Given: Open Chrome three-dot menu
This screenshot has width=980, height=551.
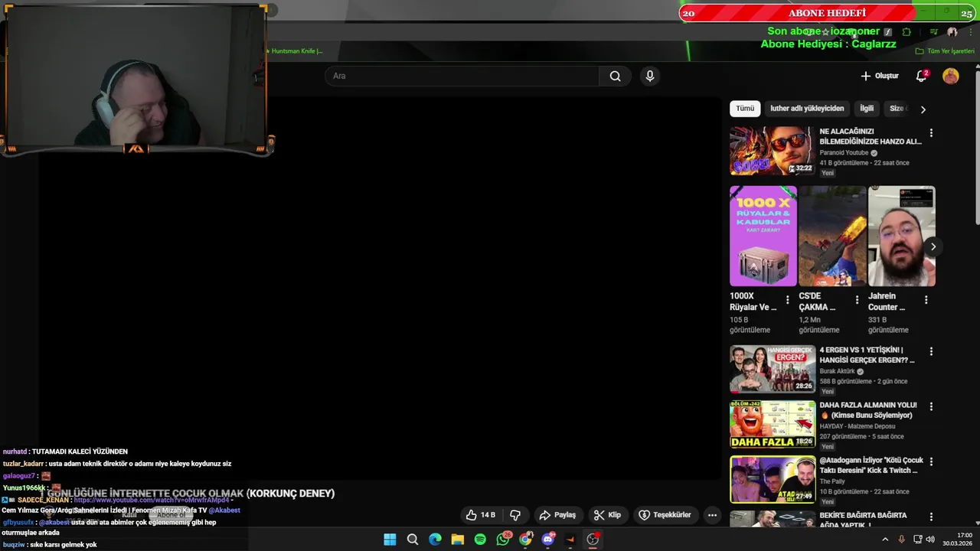Looking at the screenshot, I should 971,32.
